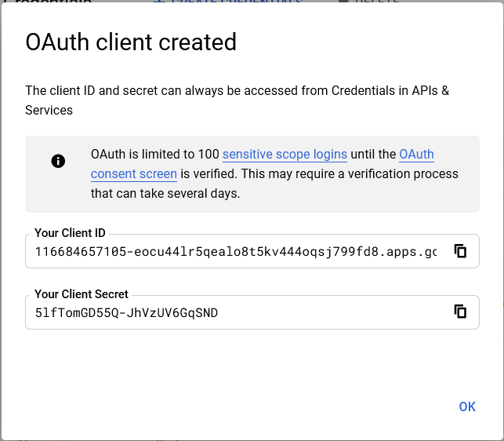
Task: Open the OAuth consent screen link
Action: click(x=135, y=173)
